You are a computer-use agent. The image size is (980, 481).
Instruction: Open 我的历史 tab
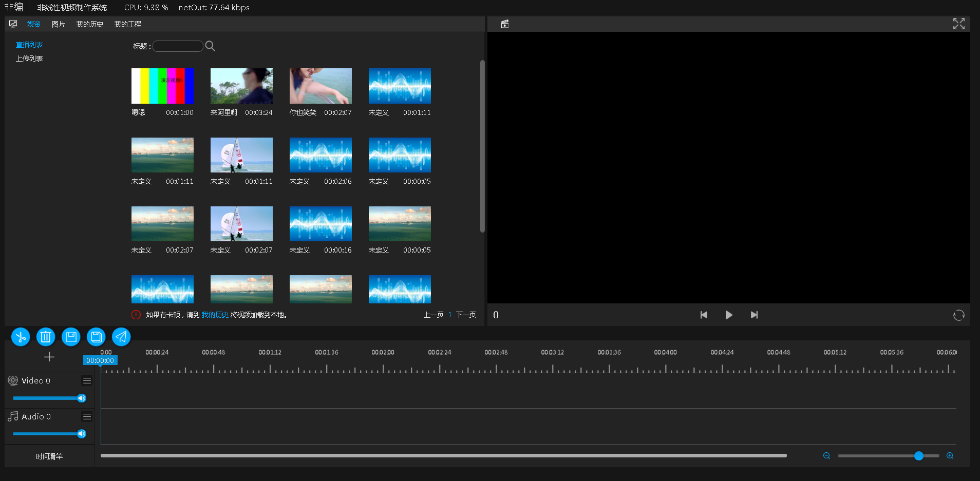pos(90,24)
